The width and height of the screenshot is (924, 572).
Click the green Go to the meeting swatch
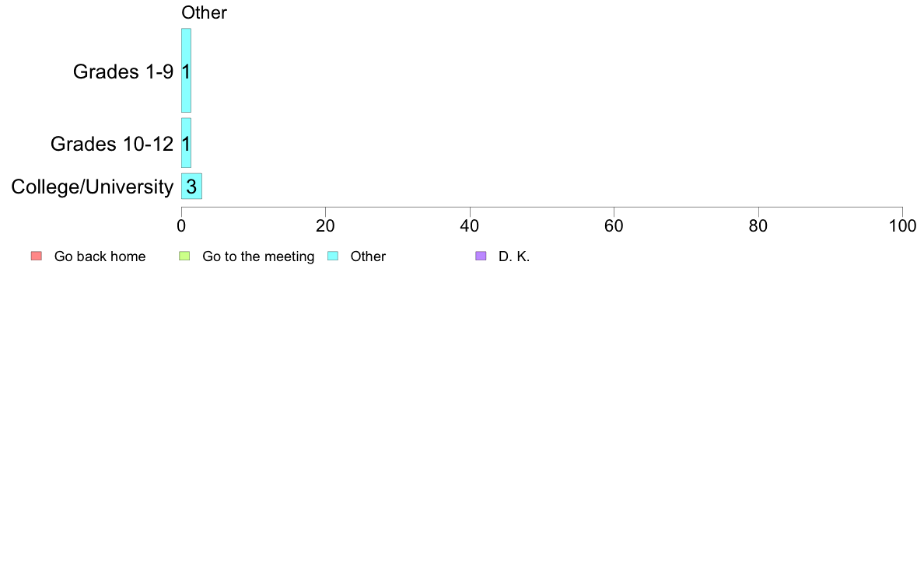point(184,256)
